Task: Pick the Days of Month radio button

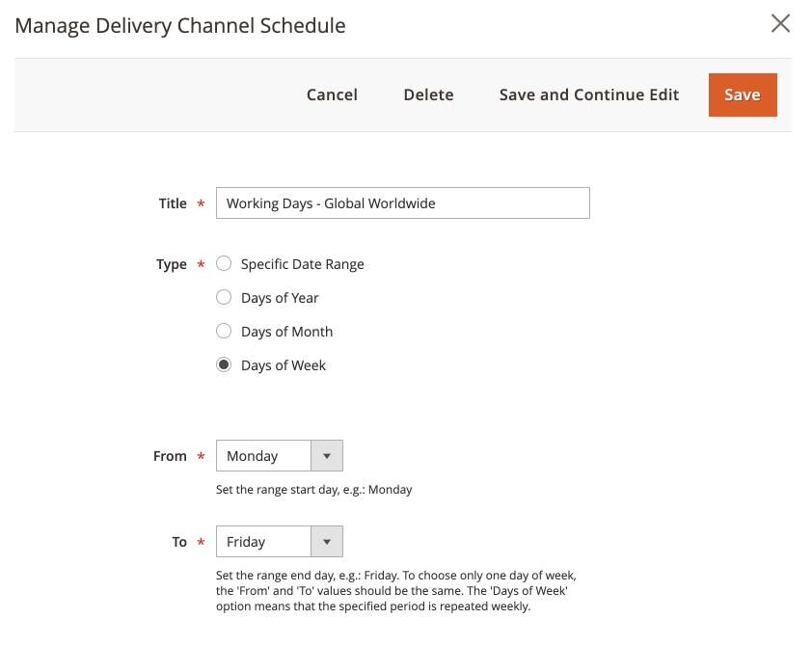Action: pos(224,331)
